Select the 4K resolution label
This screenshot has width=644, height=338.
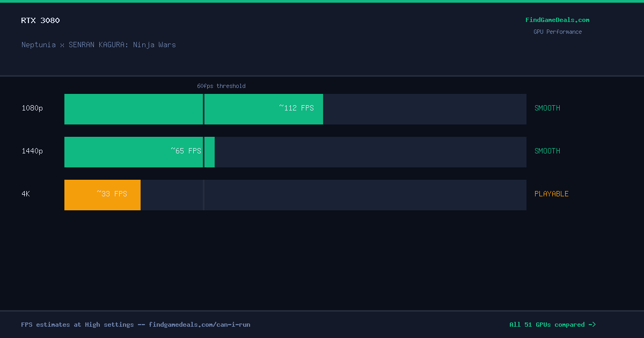(26, 194)
